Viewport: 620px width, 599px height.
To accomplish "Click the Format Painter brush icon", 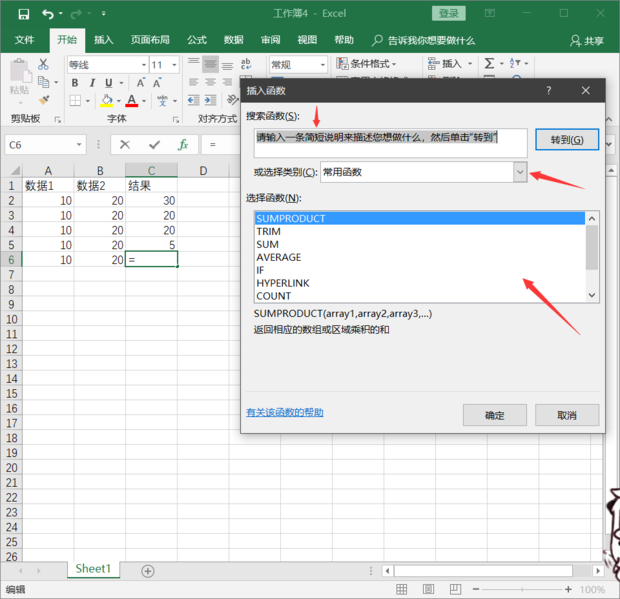I will point(44,100).
